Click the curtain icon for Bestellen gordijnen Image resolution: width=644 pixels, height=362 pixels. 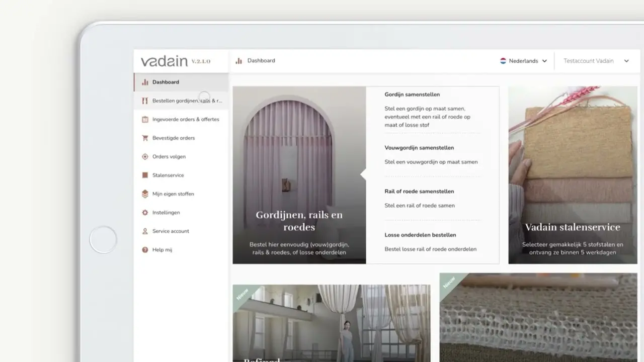click(145, 101)
